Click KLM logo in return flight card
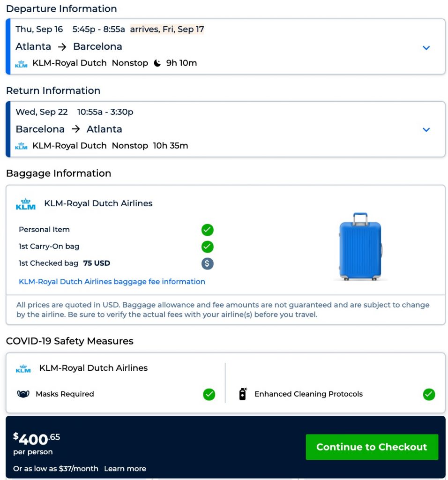 [x=21, y=146]
